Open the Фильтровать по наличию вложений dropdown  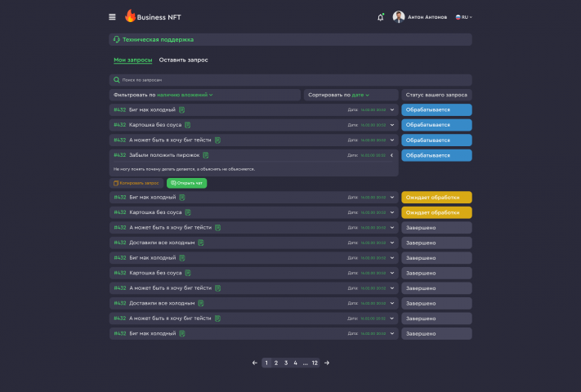click(x=205, y=95)
